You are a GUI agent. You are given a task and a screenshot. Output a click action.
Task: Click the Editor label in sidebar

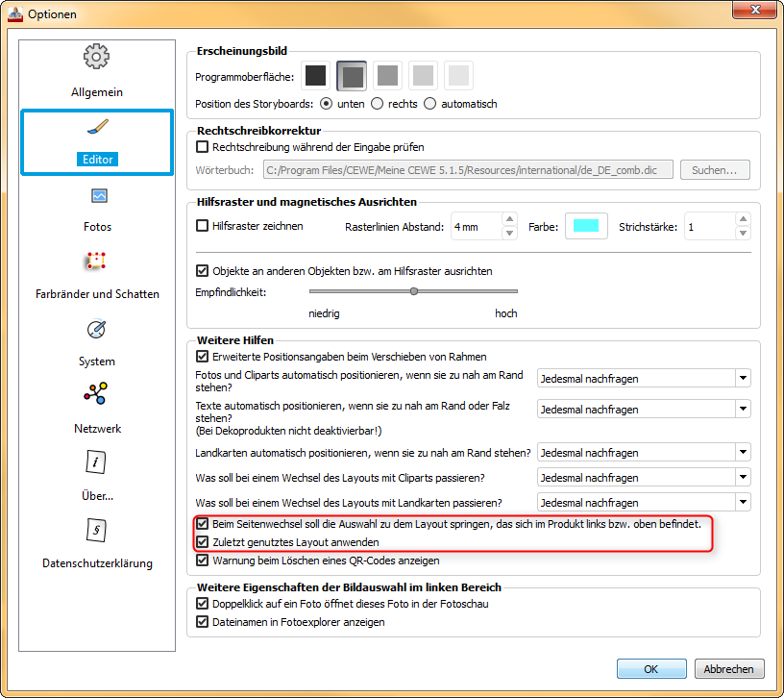(97, 159)
